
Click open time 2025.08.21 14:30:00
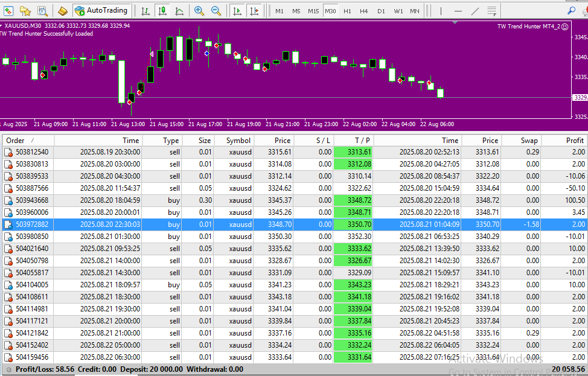pyautogui.click(x=110, y=273)
